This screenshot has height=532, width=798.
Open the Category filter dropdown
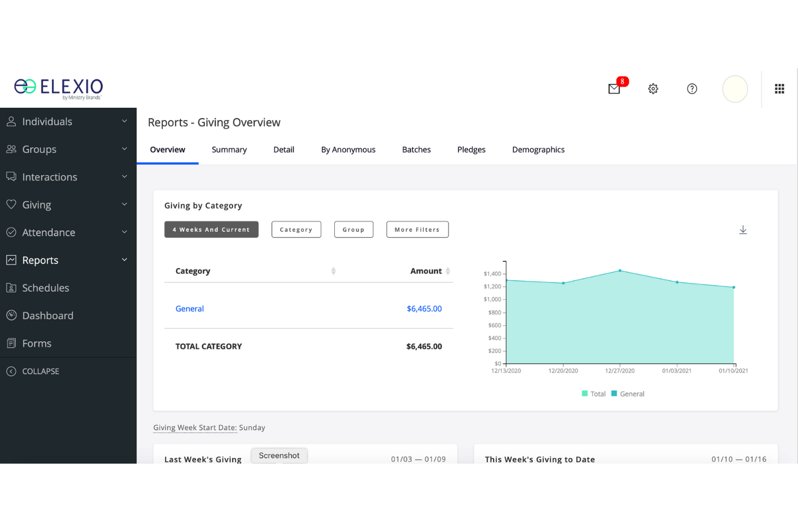point(296,230)
